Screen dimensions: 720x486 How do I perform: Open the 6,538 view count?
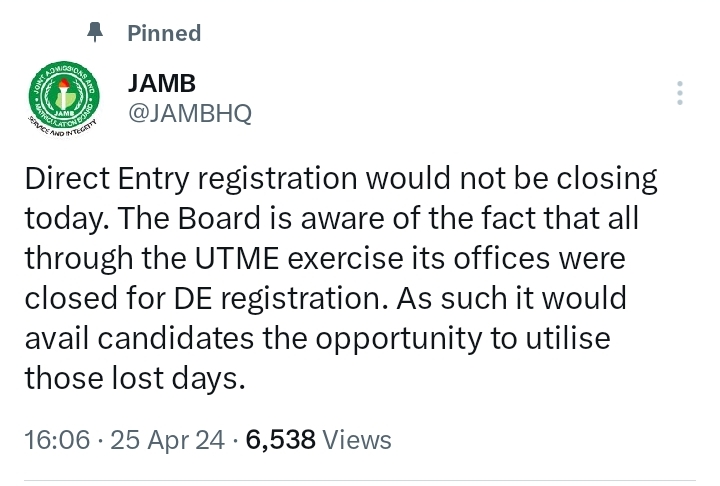pos(281,440)
